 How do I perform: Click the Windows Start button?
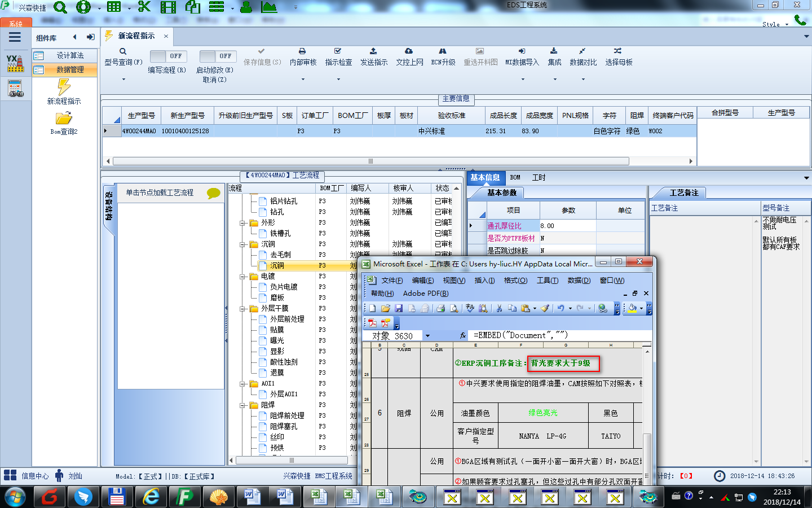[x=15, y=497]
